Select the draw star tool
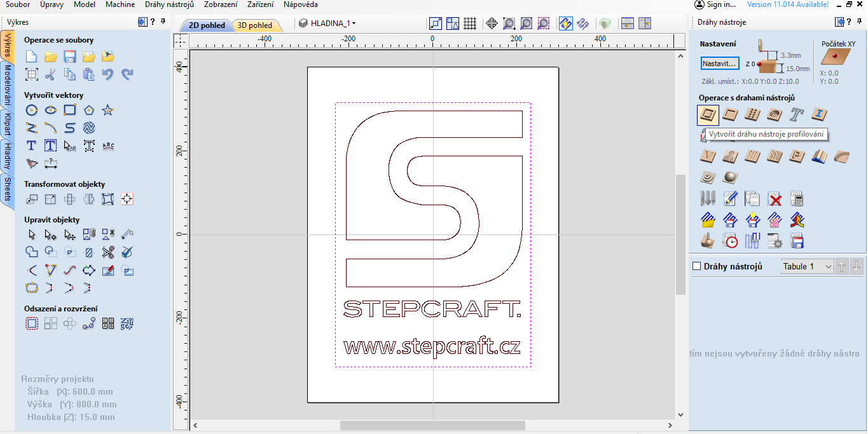This screenshot has width=868, height=434. [108, 110]
